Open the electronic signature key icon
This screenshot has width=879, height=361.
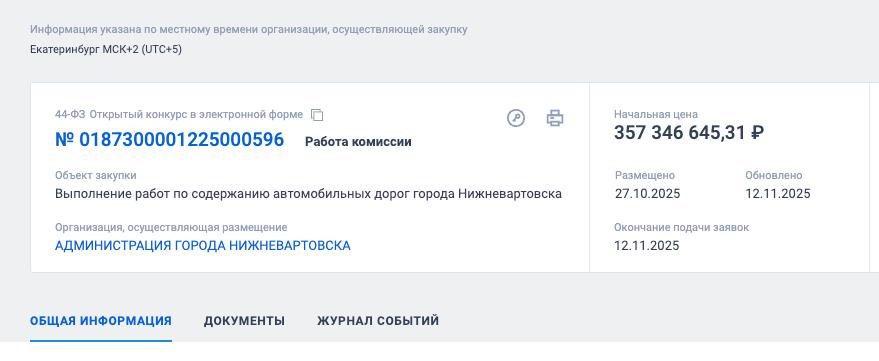(x=516, y=118)
